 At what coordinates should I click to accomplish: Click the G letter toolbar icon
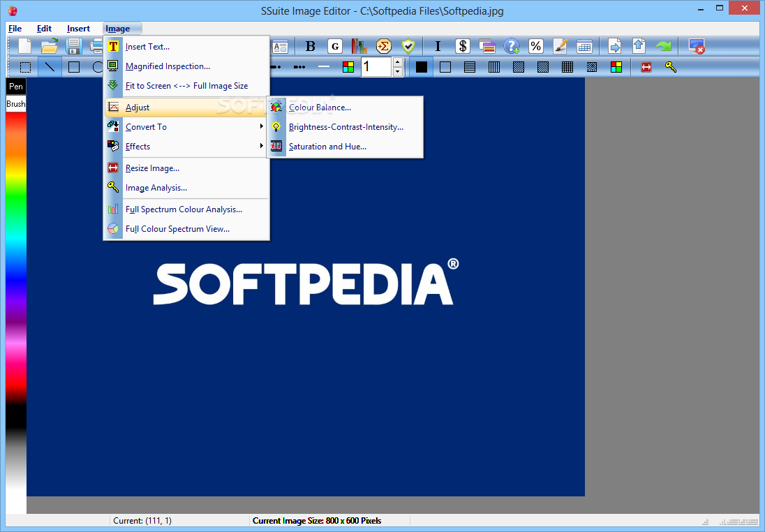(335, 46)
